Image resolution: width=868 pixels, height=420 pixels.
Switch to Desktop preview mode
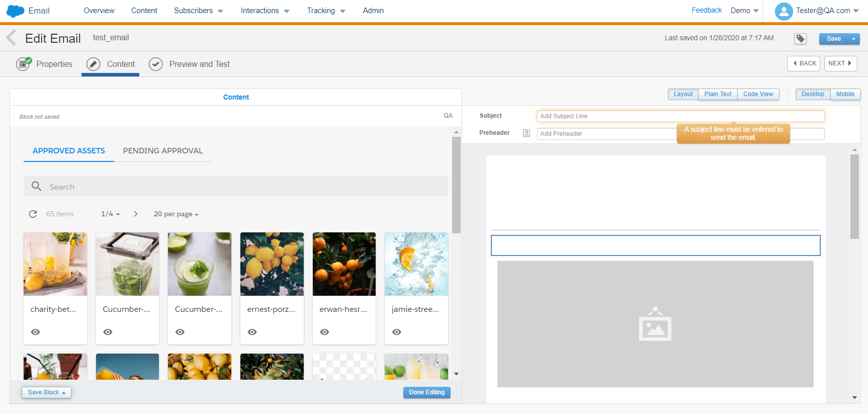coord(813,94)
